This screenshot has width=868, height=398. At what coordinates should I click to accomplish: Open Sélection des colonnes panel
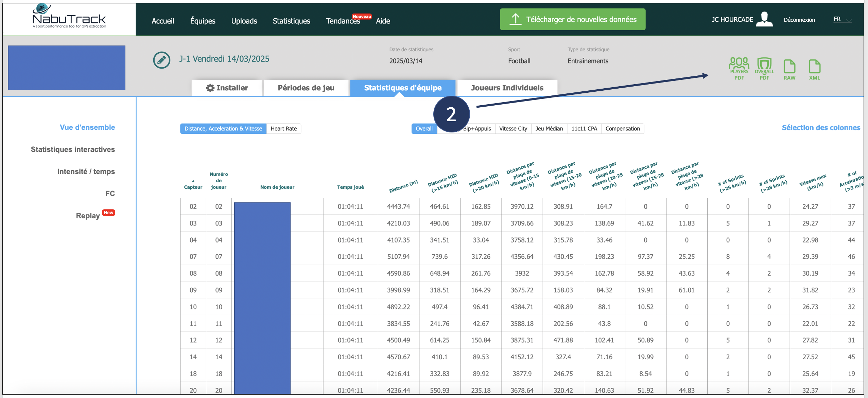(x=821, y=128)
